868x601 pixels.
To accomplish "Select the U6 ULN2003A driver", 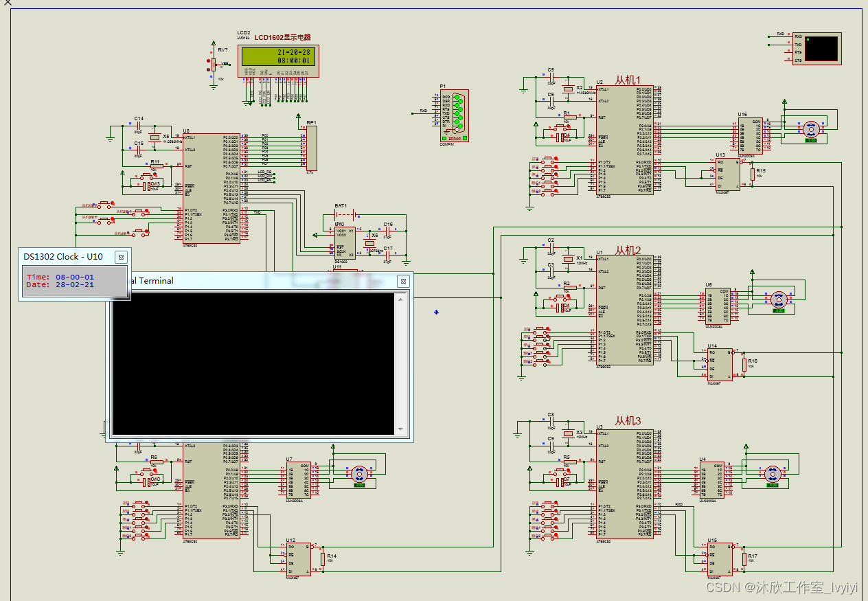I will coord(717,306).
